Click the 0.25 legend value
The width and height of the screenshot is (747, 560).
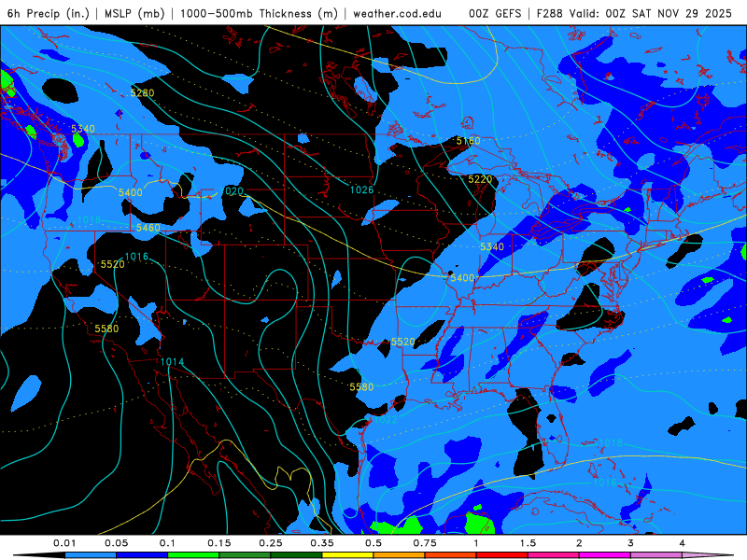point(271,543)
